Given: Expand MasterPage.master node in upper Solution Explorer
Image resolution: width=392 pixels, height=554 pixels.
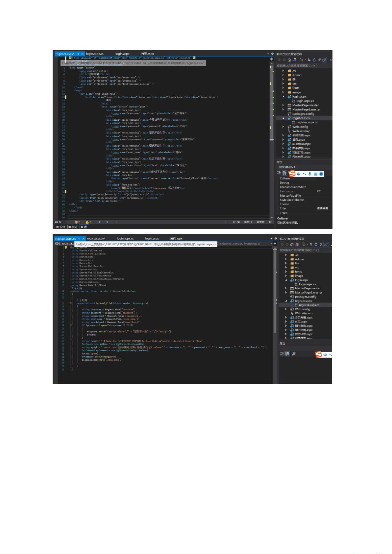Looking at the screenshot, I should (x=283, y=105).
